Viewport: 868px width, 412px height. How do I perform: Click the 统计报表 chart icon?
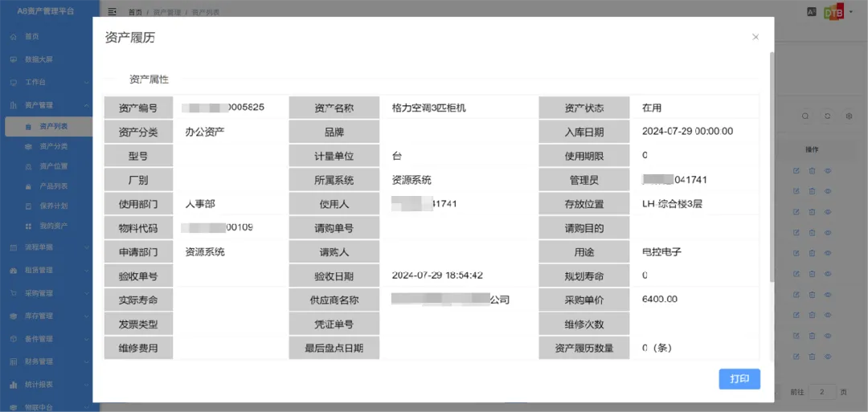pos(14,385)
